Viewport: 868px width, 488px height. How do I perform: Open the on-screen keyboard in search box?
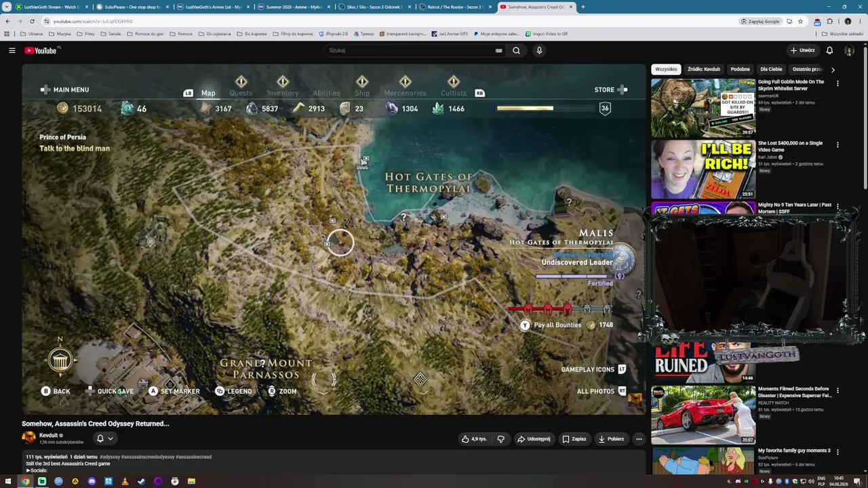point(498,50)
